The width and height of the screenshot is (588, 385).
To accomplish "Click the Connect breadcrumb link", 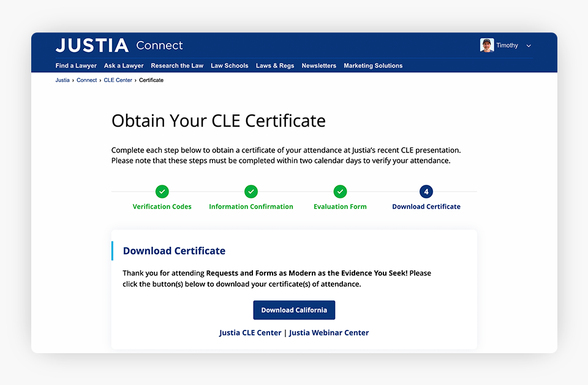I will click(x=87, y=80).
